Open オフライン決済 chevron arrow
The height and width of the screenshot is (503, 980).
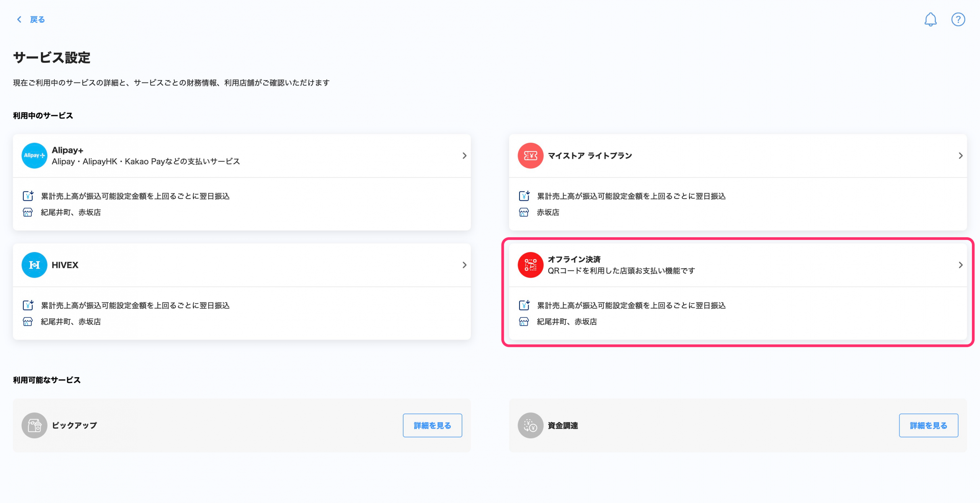point(960,265)
